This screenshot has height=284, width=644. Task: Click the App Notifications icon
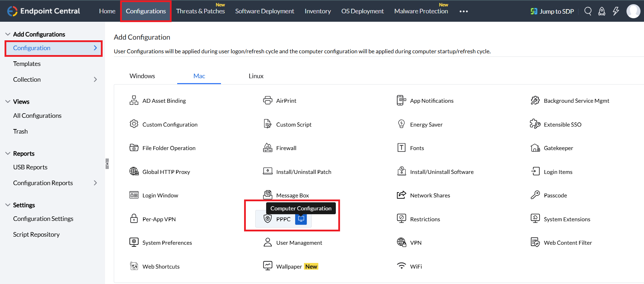(401, 101)
